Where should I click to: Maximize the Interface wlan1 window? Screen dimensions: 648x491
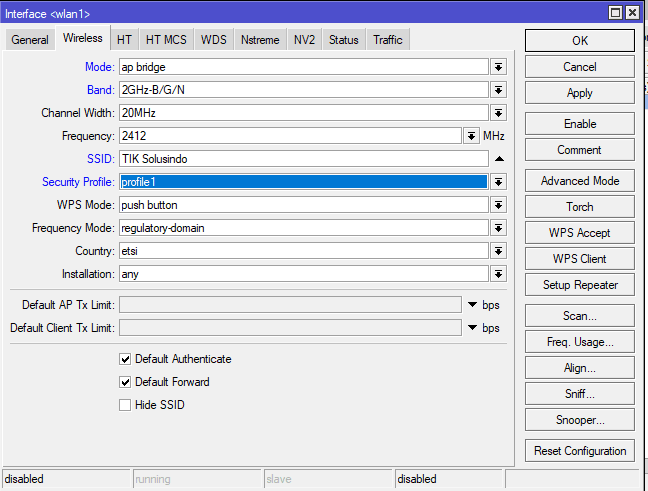coord(616,12)
